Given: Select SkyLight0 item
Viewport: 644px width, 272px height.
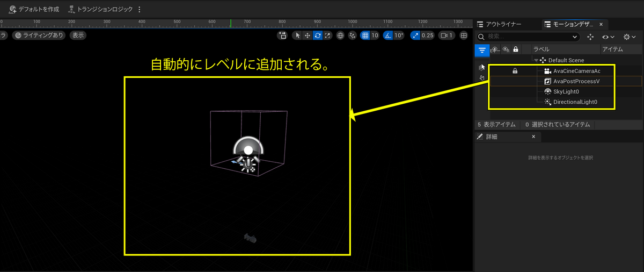Looking at the screenshot, I should click(566, 91).
